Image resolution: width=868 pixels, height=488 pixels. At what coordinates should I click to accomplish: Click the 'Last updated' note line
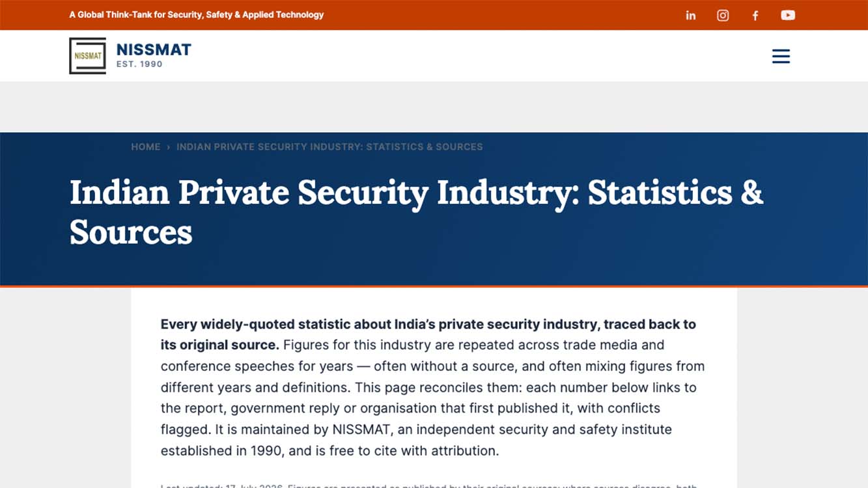428,485
